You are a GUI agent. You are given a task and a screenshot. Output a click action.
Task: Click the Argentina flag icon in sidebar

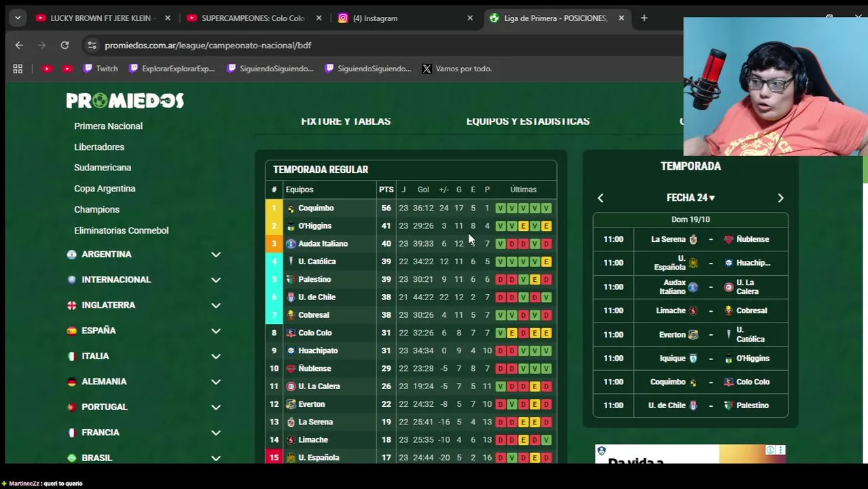coord(71,254)
